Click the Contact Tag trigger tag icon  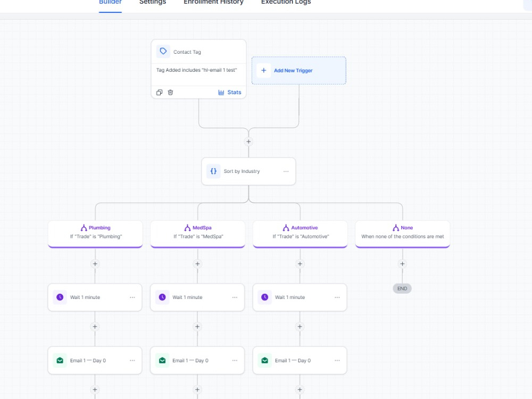click(x=163, y=52)
